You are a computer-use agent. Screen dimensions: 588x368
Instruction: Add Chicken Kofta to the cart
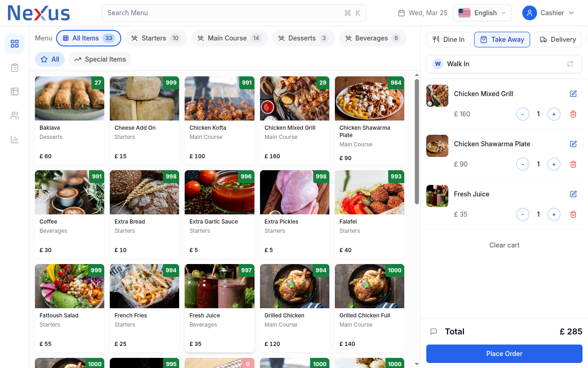coord(220,121)
